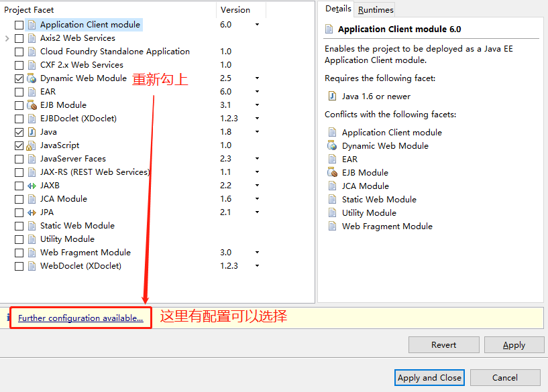This screenshot has height=392, width=548.
Task: Switch to the Details tab
Action: click(337, 9)
